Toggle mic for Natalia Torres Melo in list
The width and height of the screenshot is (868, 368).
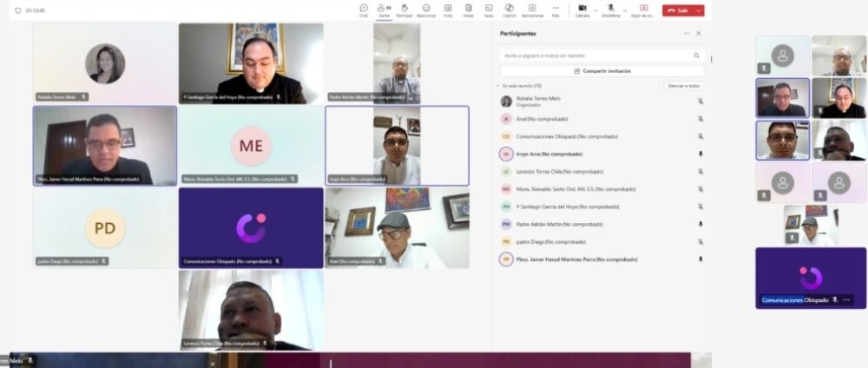[700, 102]
